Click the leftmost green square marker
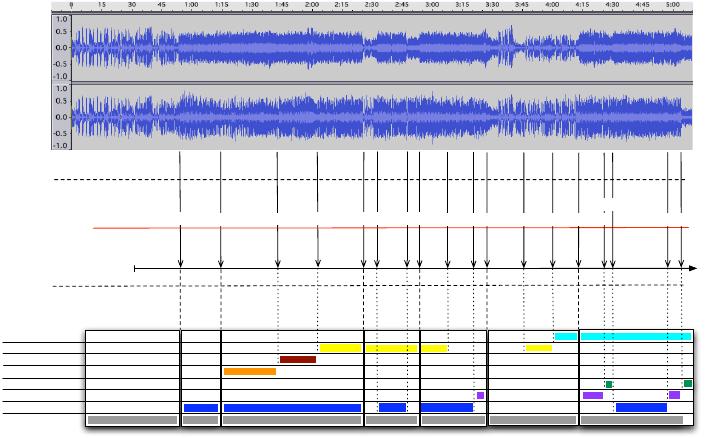 click(x=608, y=384)
